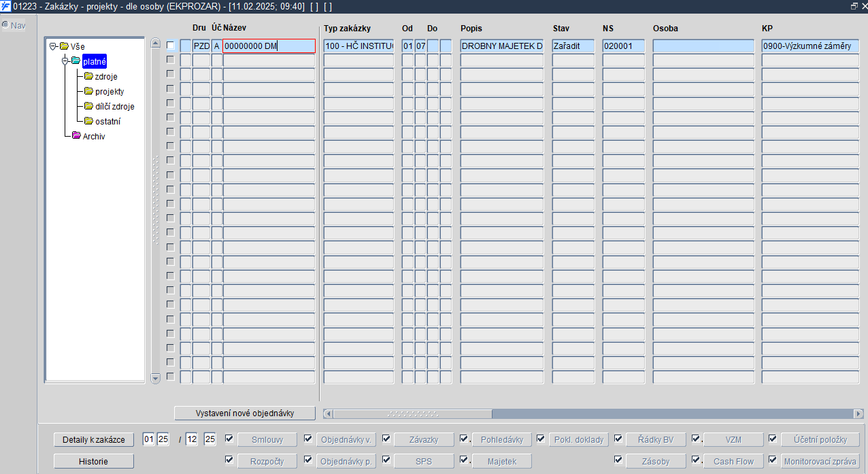Open Detaily k zakázce
The height and width of the screenshot is (474, 868).
pyautogui.click(x=94, y=440)
